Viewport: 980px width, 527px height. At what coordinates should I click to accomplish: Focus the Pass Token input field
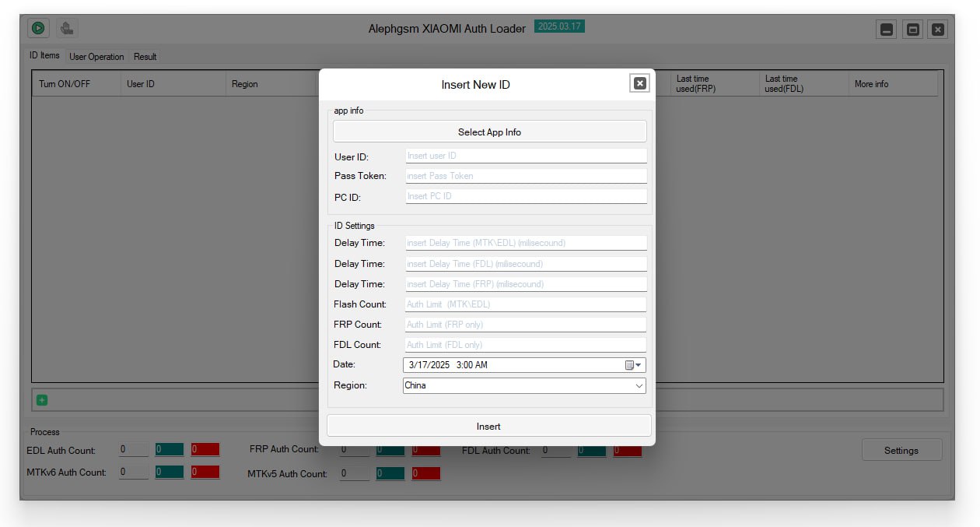(x=526, y=176)
